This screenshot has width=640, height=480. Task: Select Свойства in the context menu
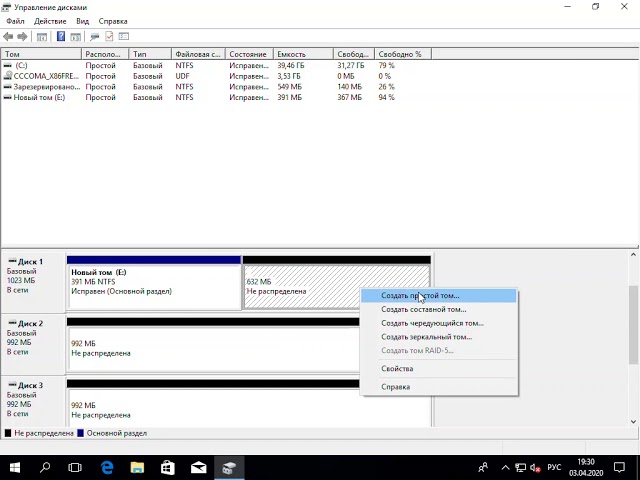pyautogui.click(x=397, y=369)
